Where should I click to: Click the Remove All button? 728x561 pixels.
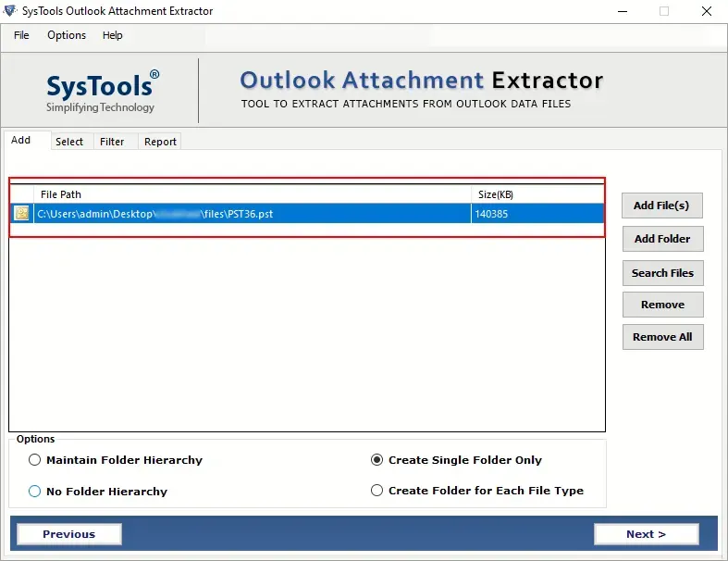click(662, 337)
